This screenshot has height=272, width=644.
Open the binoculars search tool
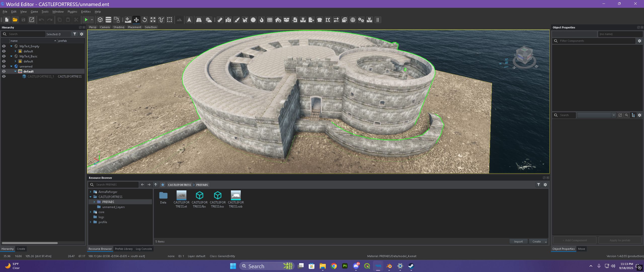(x=199, y=20)
